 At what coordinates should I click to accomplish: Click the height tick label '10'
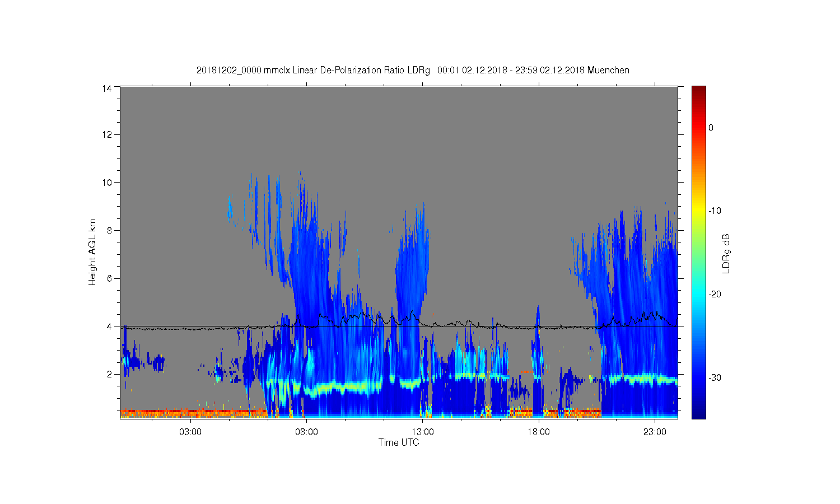tap(108, 182)
